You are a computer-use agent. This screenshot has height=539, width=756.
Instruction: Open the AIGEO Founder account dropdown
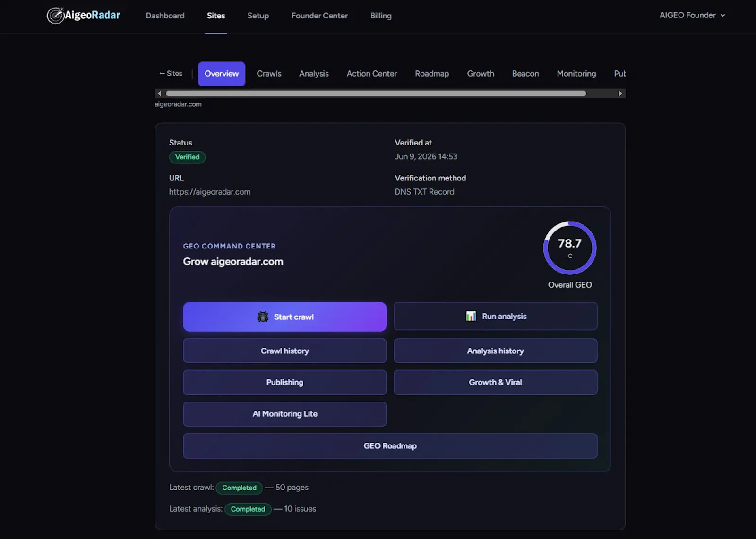(x=692, y=15)
